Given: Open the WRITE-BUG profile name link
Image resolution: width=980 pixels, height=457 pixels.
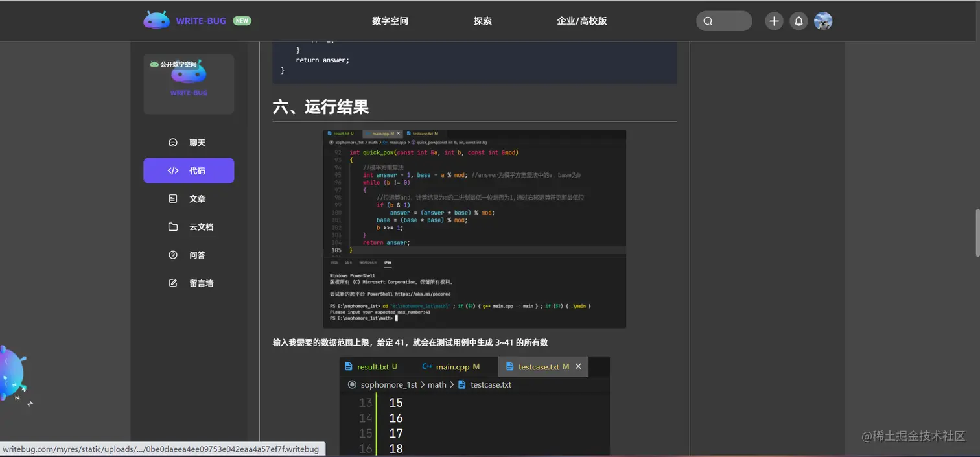Looking at the screenshot, I should pyautogui.click(x=188, y=92).
